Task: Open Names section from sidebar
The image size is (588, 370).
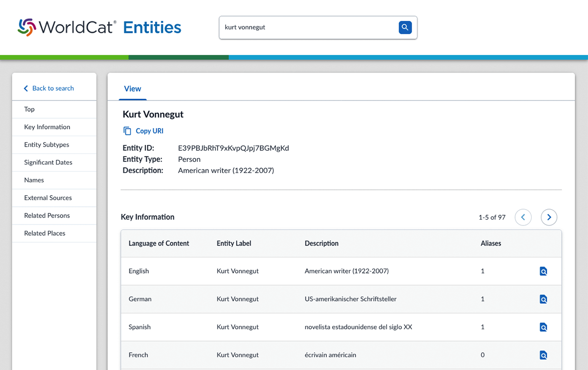Action: [x=34, y=180]
